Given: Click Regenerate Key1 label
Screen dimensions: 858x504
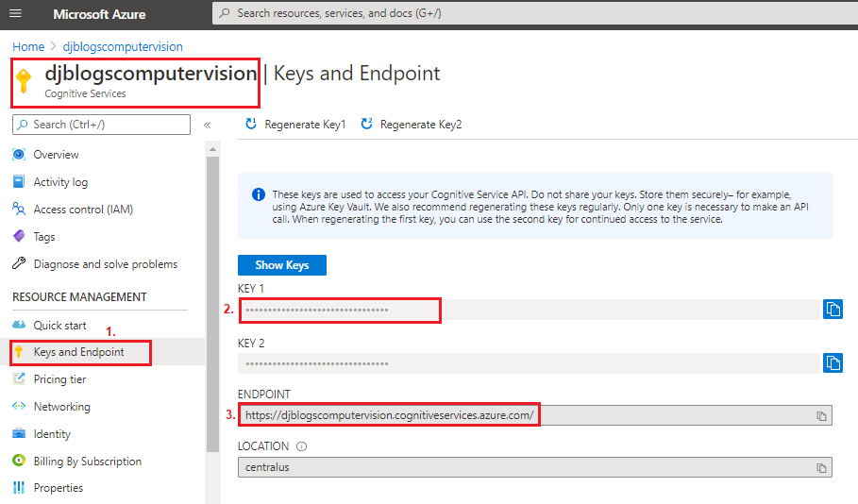Looking at the screenshot, I should [305, 125].
